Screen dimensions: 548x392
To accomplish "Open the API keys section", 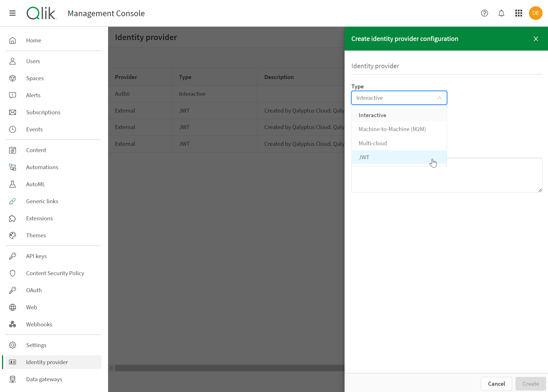I will 36,256.
